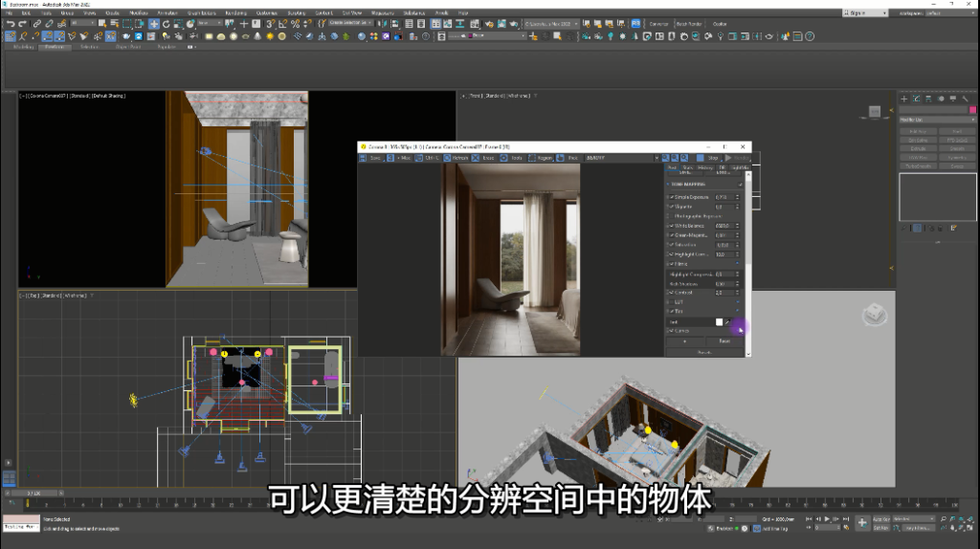Open the reference coordinate system dropdown
980x549 pixels.
(210, 24)
